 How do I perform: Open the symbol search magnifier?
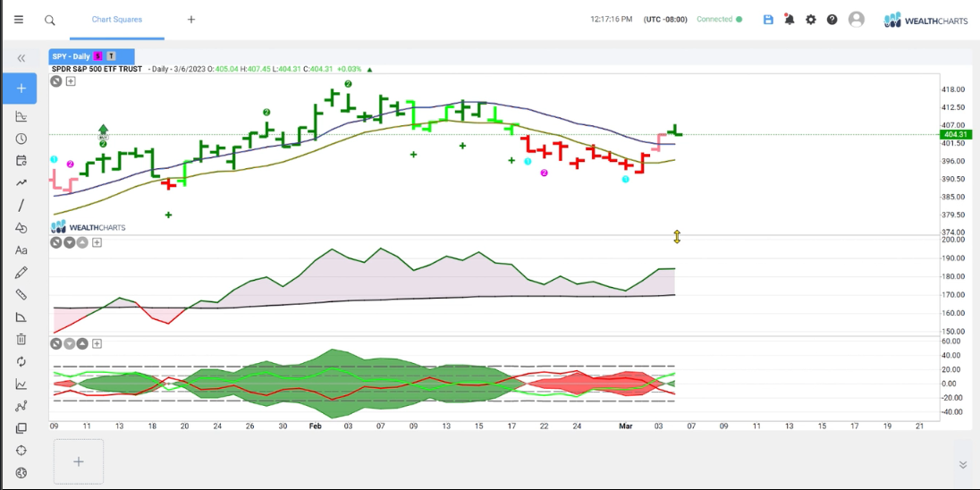click(x=50, y=20)
